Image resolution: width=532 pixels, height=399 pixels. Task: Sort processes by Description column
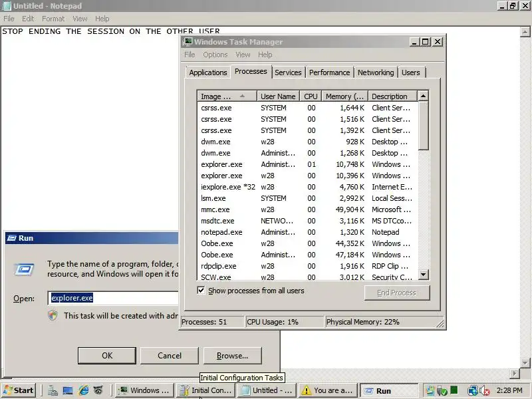(x=392, y=96)
